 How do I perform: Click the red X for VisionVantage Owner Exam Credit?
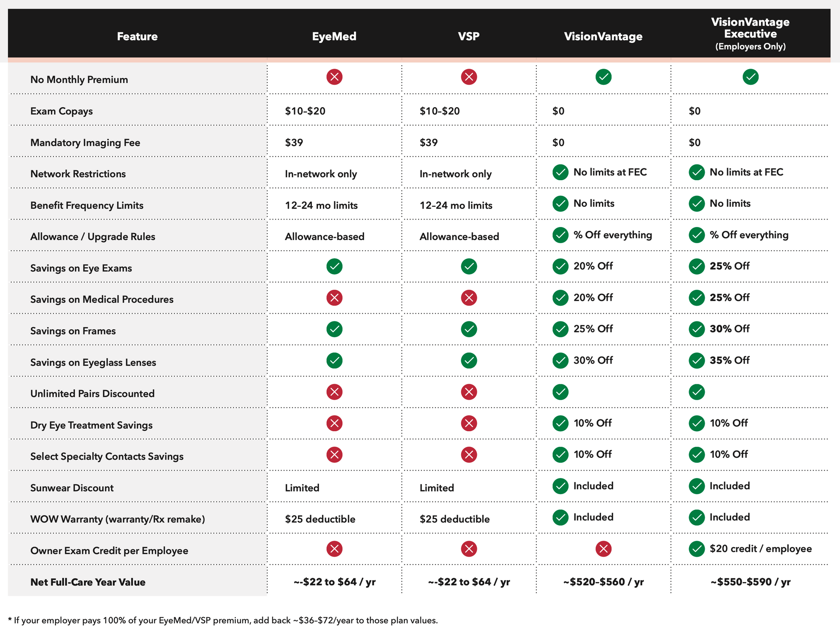pyautogui.click(x=604, y=549)
